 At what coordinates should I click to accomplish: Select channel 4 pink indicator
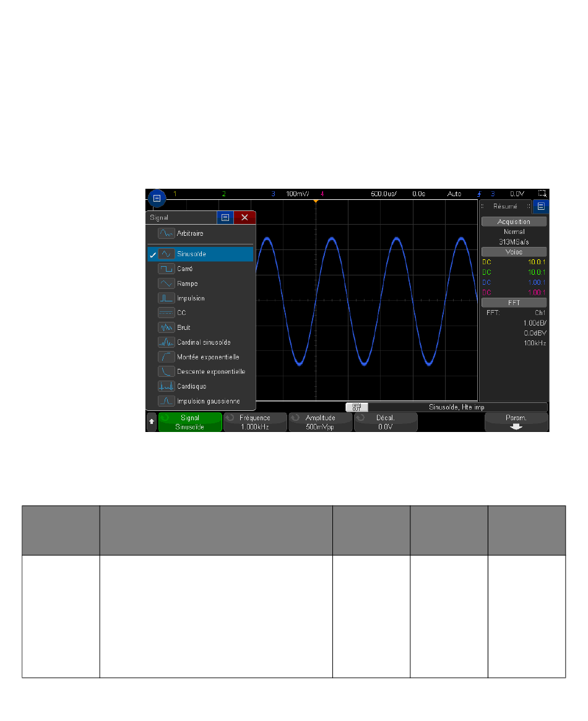click(x=322, y=194)
